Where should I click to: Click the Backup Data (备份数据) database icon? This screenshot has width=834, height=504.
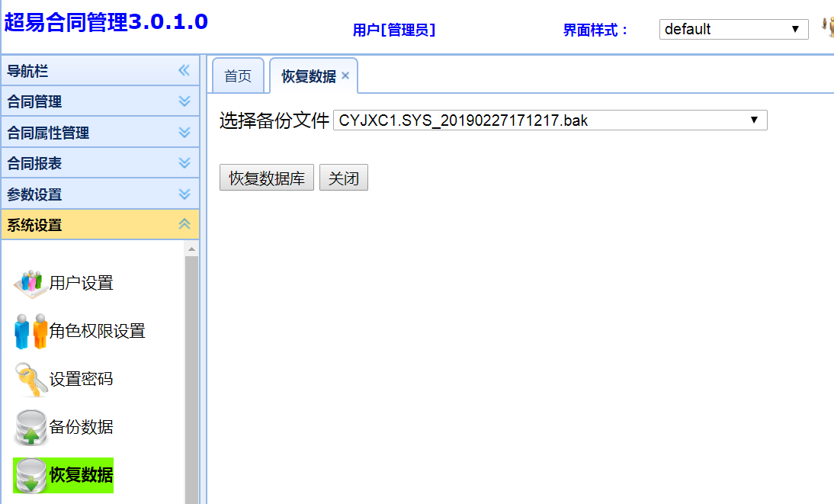tap(30, 428)
